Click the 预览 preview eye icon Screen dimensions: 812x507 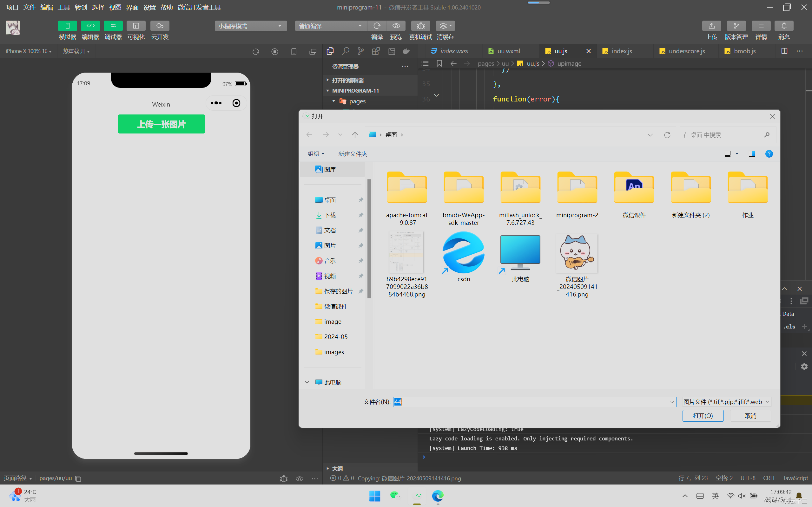point(396,26)
